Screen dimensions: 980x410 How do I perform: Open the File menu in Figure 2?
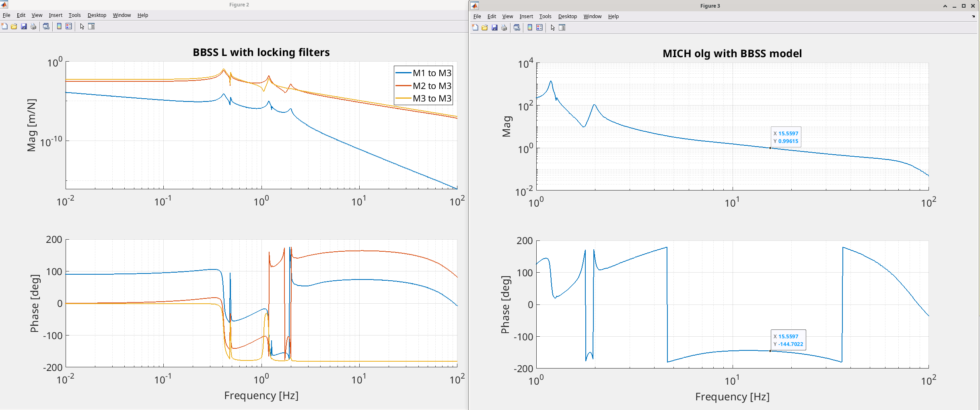(x=6, y=15)
